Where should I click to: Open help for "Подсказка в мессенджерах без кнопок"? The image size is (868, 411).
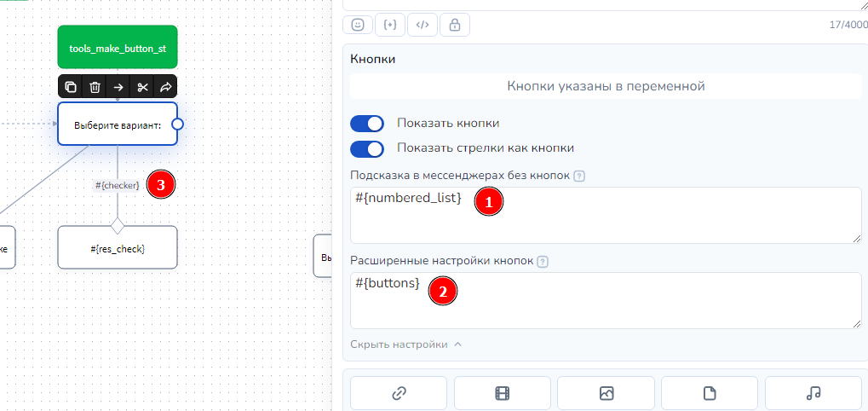pyautogui.click(x=579, y=177)
